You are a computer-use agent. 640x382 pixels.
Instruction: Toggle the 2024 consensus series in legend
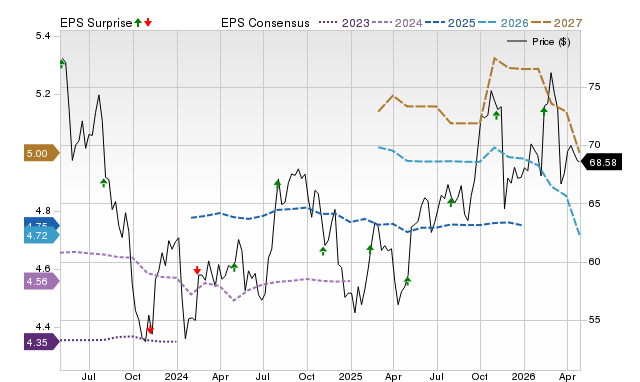tap(397, 23)
